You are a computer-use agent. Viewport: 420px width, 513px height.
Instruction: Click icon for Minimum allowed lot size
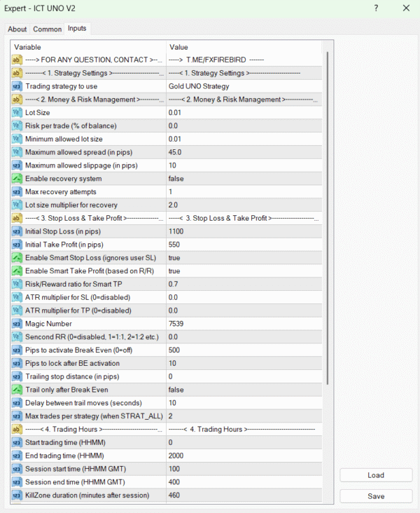coord(17,139)
